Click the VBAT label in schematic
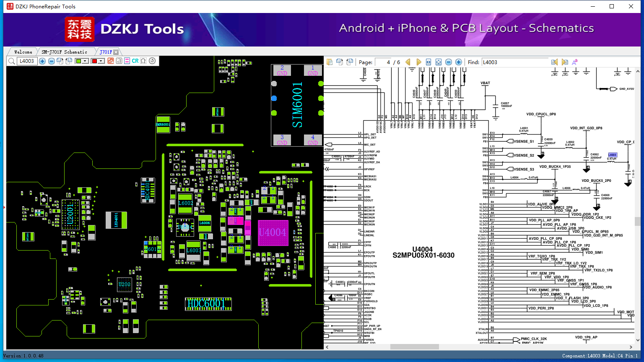 485,83
